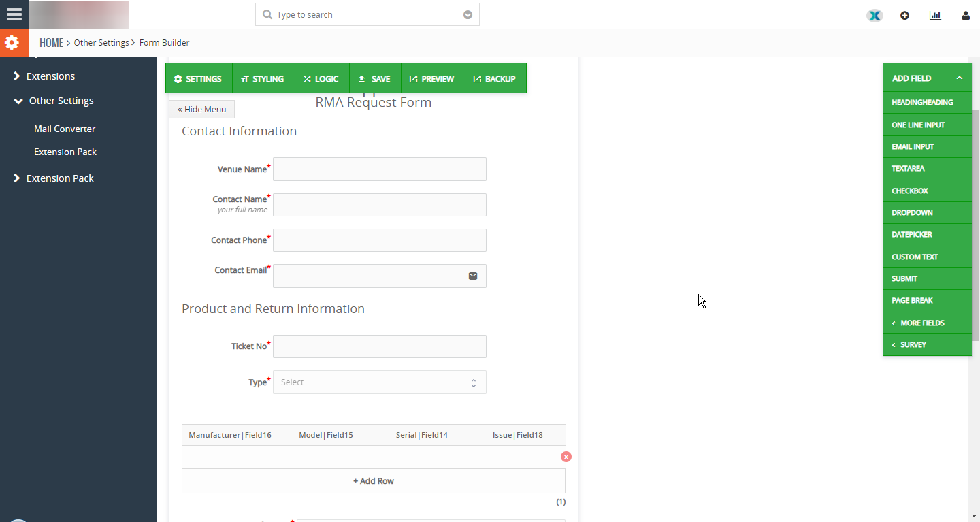
Task: Open the STYLING toolbar tab
Action: [263, 78]
